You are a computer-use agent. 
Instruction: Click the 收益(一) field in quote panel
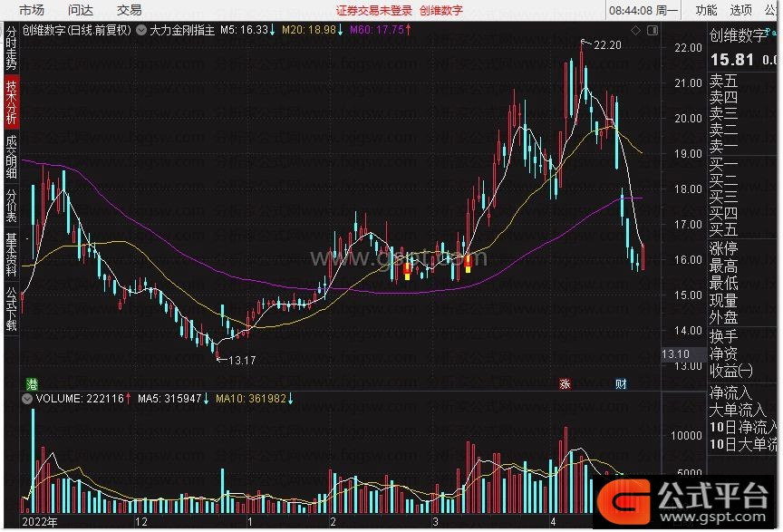[731, 372]
